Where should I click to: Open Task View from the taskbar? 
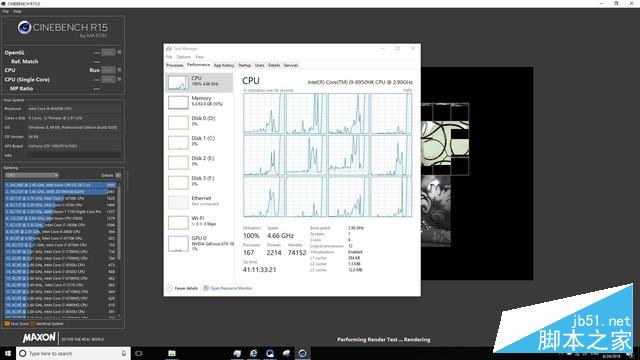(x=138, y=353)
